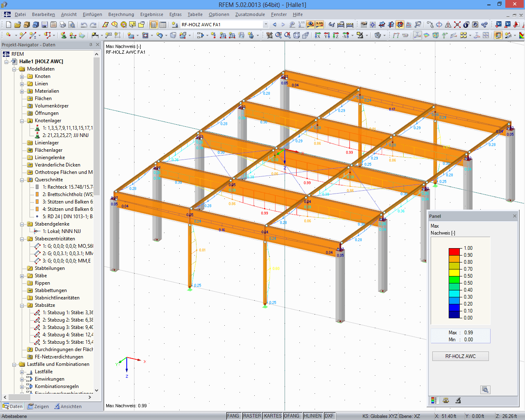This screenshot has width=525, height=420.
Task: Select the '1: Lokal; NNN NJJ' hinge item
Action: (x=62, y=231)
